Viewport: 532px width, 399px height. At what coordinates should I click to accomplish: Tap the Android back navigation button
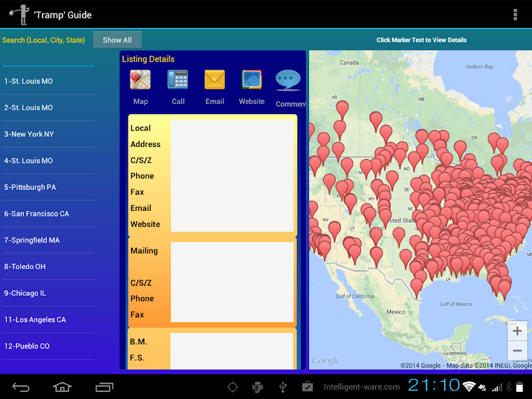pos(21,387)
